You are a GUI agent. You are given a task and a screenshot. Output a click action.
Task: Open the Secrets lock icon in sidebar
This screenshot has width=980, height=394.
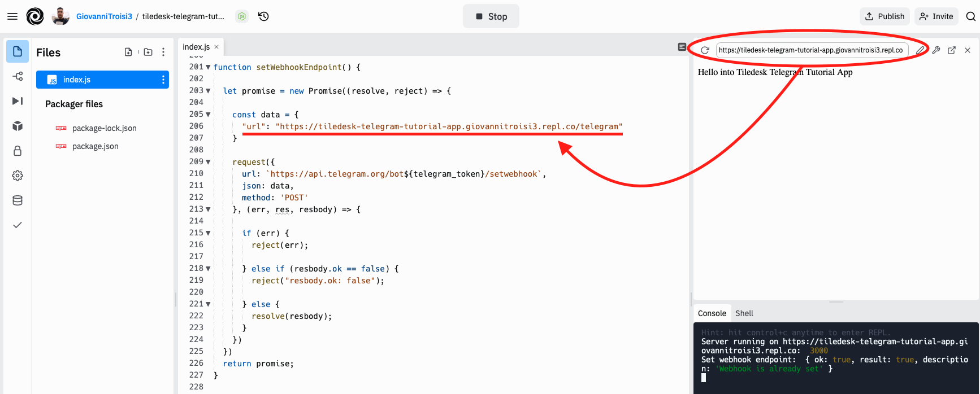(18, 151)
